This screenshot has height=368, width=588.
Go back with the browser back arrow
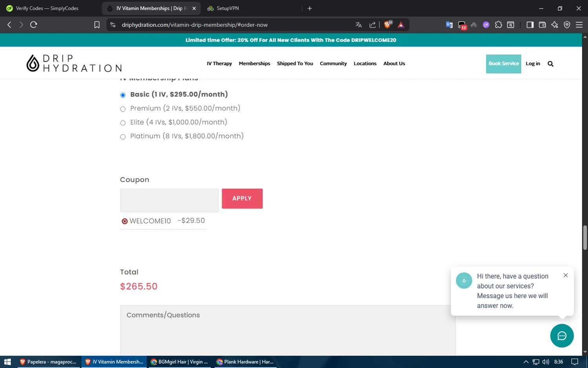pyautogui.click(x=9, y=25)
